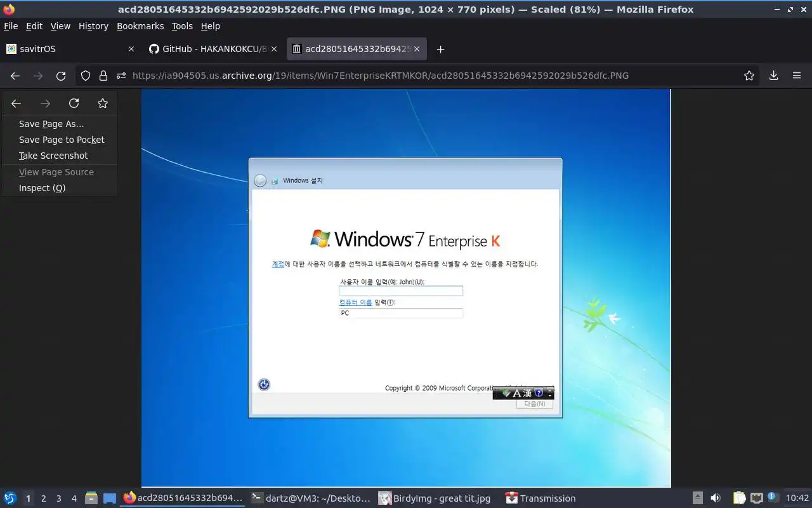812x508 pixels.
Task: Open the Downloads panel icon
Action: tap(773, 76)
